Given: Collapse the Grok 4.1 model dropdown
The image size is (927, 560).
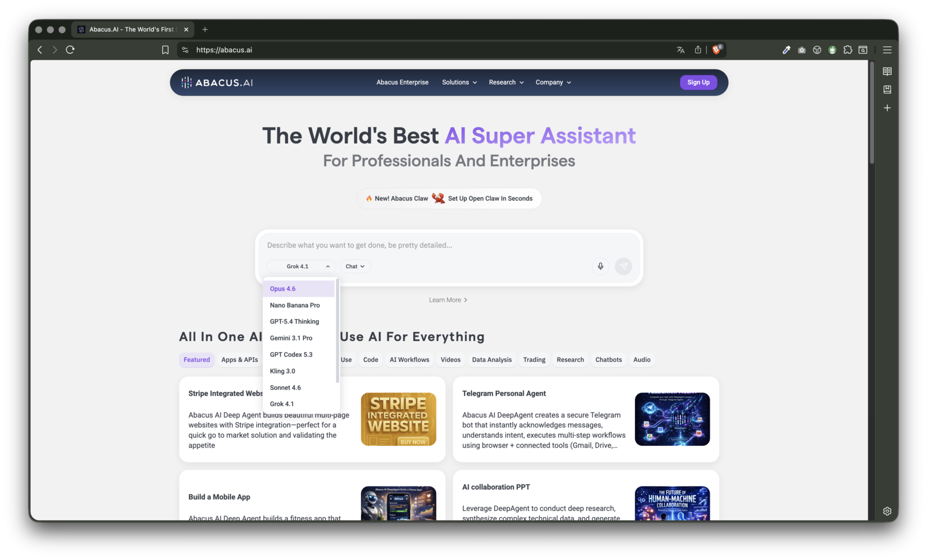Looking at the screenshot, I should click(x=301, y=266).
